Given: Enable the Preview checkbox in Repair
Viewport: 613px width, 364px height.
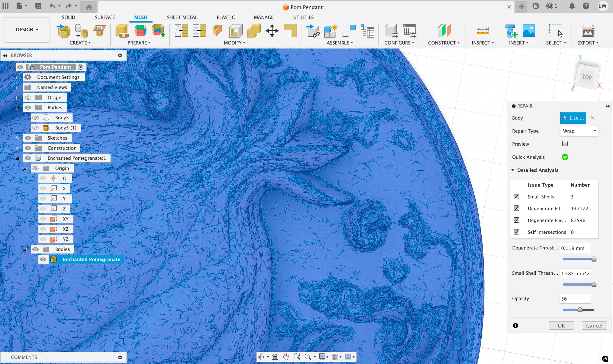Looking at the screenshot, I should pos(565,144).
